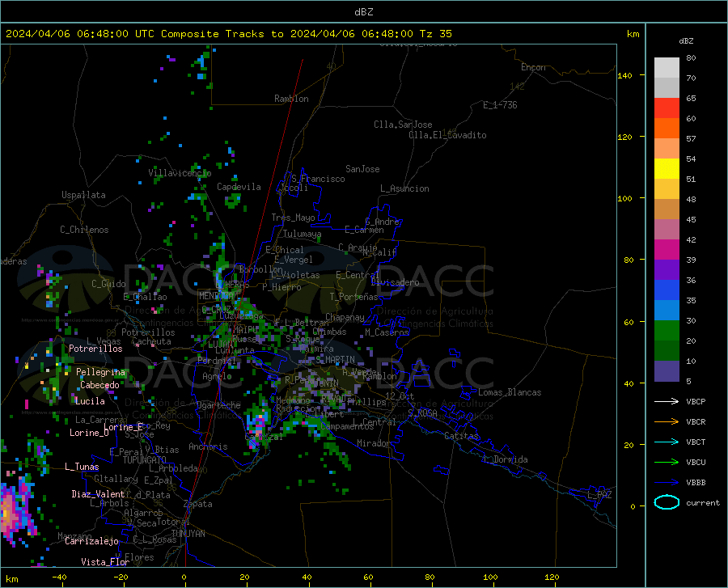
Task: Click the cyan VBCT arrow legend icon
Action: 667,442
